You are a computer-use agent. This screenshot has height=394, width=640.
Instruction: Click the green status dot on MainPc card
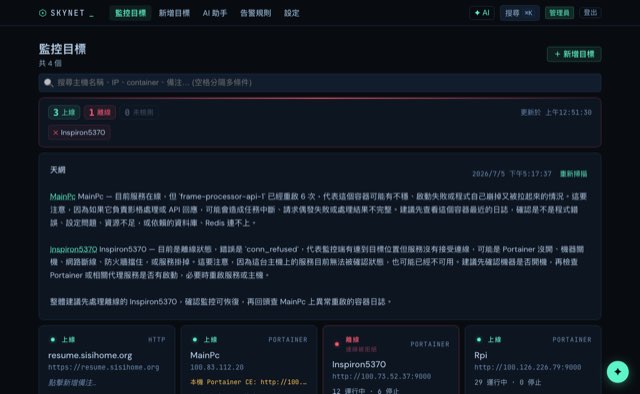click(x=195, y=339)
